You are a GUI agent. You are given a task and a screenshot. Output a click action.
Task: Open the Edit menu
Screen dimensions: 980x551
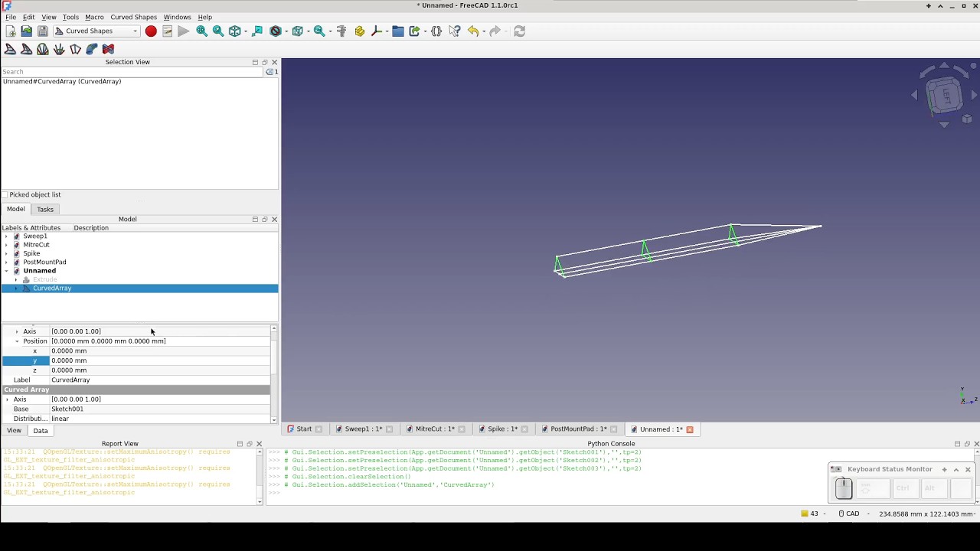(x=28, y=17)
